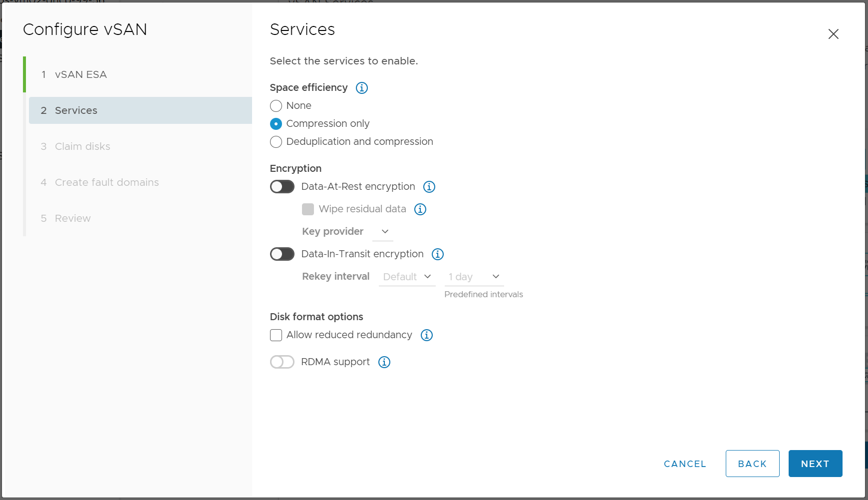
Task: Open info icon beside Wipe residual data
Action: (420, 209)
